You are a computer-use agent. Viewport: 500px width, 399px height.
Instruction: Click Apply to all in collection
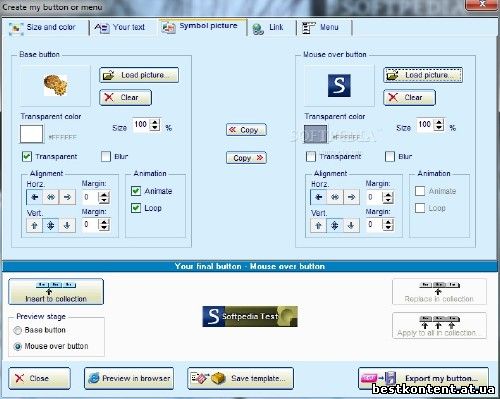[x=439, y=326]
